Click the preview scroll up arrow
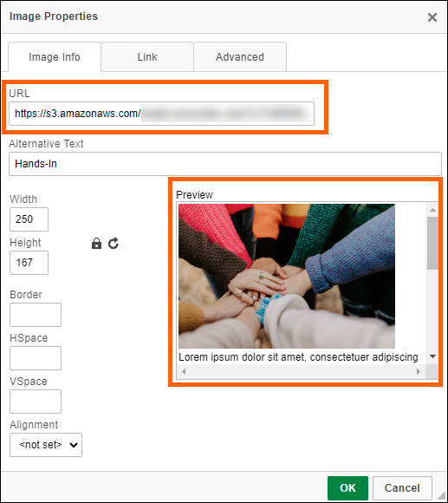 tap(432, 210)
